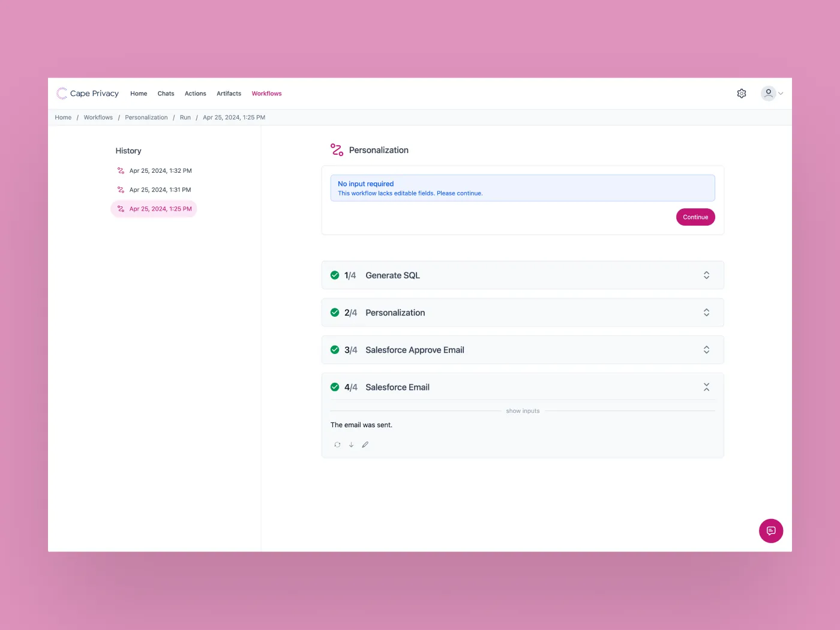
Task: Open the chat bubble floating button
Action: click(771, 531)
